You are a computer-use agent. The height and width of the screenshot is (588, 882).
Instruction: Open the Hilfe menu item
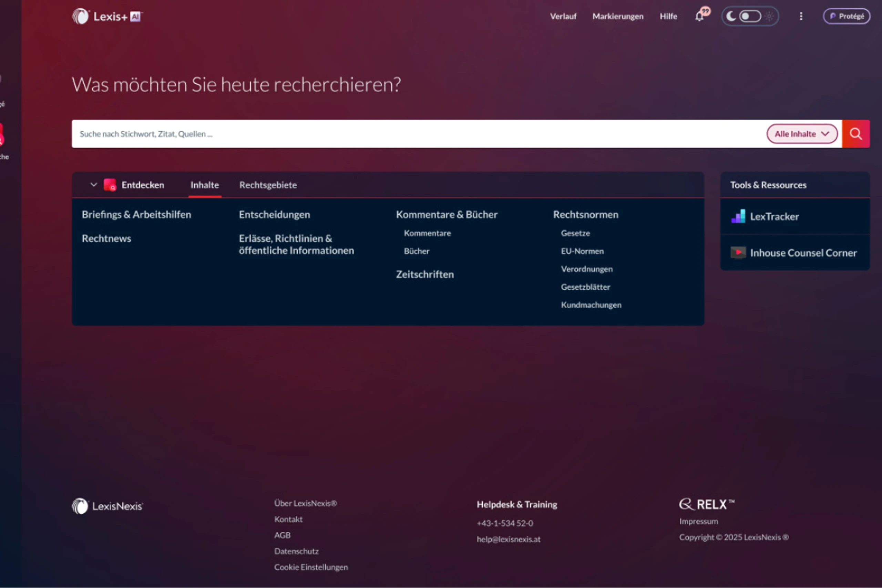point(668,17)
